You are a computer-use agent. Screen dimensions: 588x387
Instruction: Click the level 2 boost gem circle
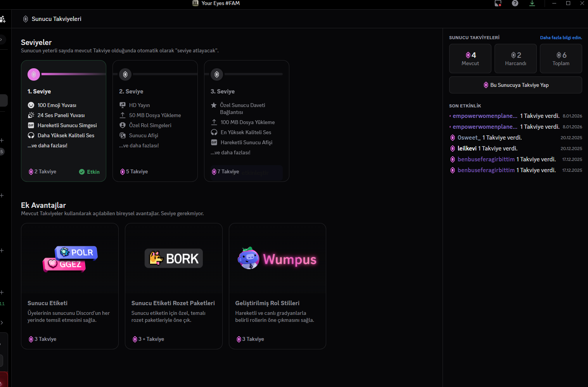125,74
